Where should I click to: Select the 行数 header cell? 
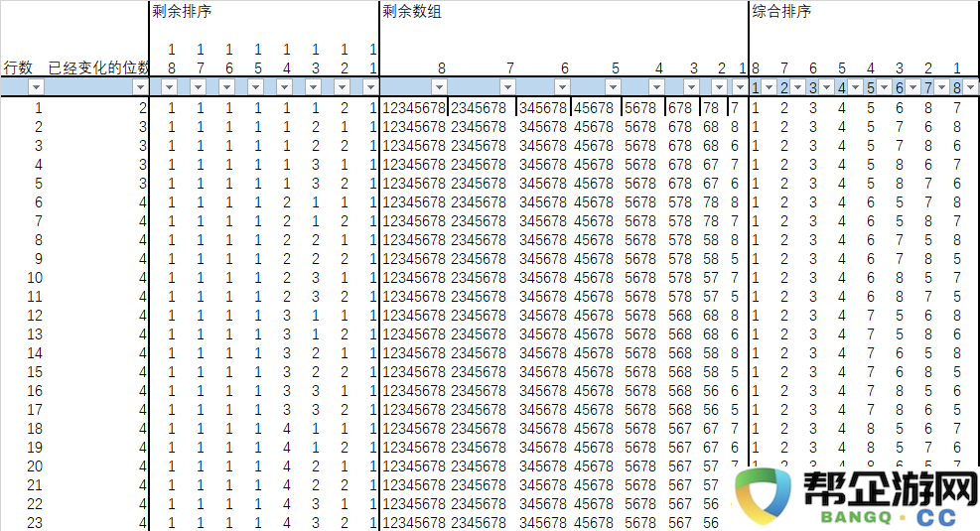pos(18,67)
